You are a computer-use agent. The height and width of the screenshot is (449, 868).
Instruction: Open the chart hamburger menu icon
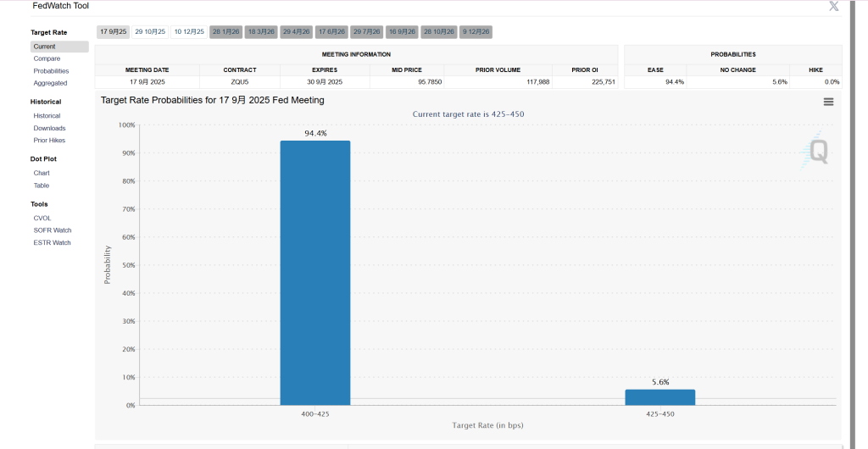click(828, 102)
